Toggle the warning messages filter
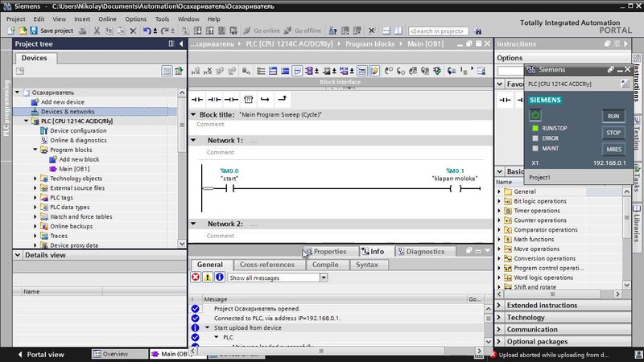This screenshot has width=644, height=362. [x=208, y=278]
